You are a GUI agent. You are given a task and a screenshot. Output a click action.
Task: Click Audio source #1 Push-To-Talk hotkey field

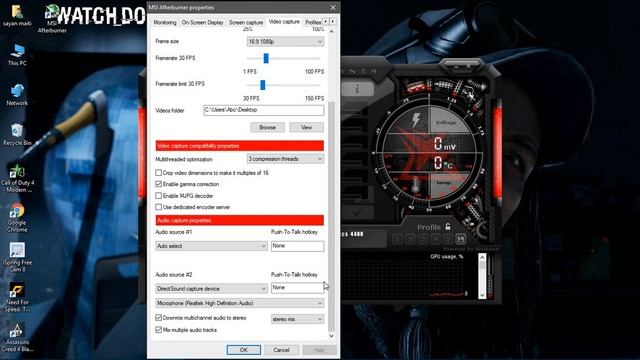[x=298, y=246]
